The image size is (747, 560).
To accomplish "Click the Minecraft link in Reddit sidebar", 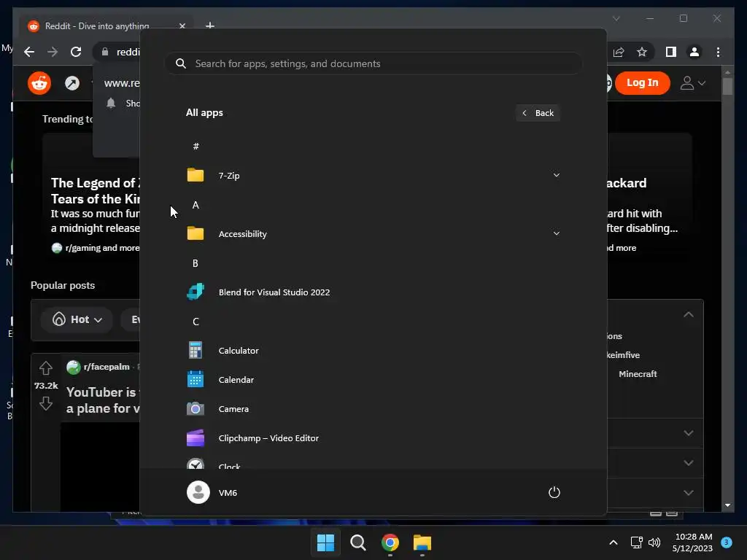I will [x=638, y=374].
